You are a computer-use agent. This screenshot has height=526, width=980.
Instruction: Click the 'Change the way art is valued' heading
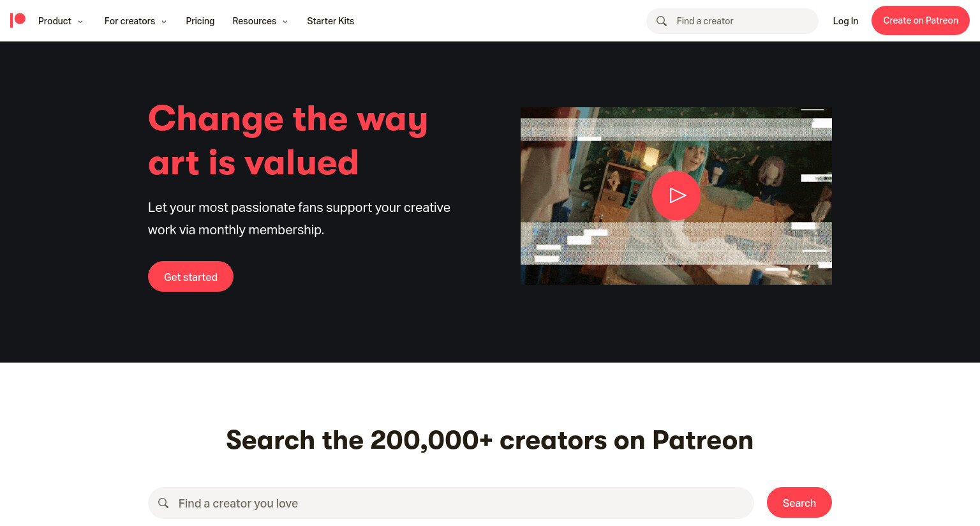coord(288,140)
